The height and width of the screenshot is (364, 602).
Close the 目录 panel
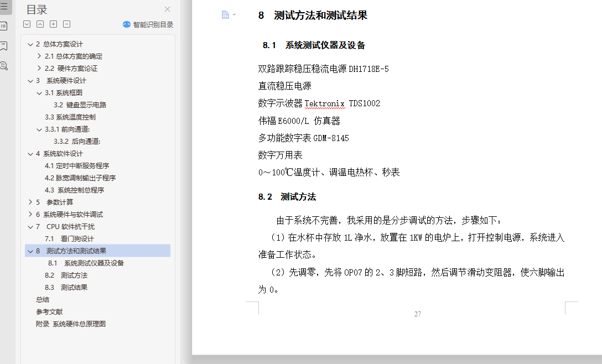click(x=168, y=9)
